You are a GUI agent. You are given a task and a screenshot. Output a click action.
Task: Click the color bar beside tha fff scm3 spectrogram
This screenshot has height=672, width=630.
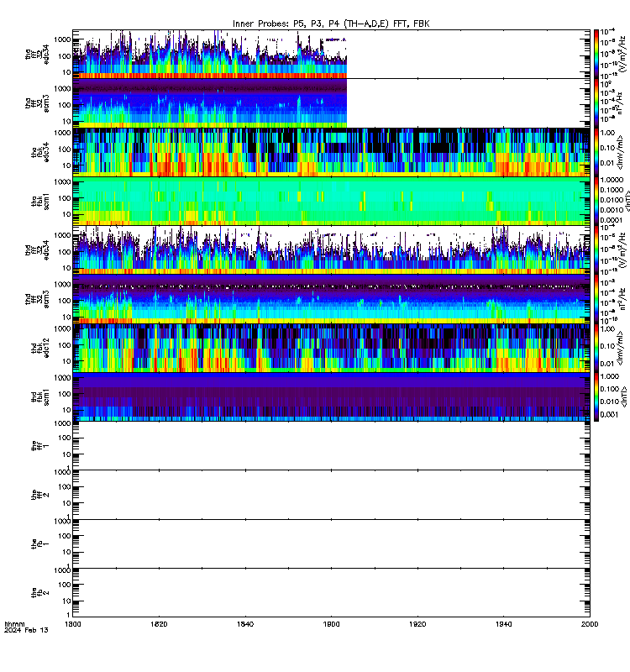click(x=596, y=103)
